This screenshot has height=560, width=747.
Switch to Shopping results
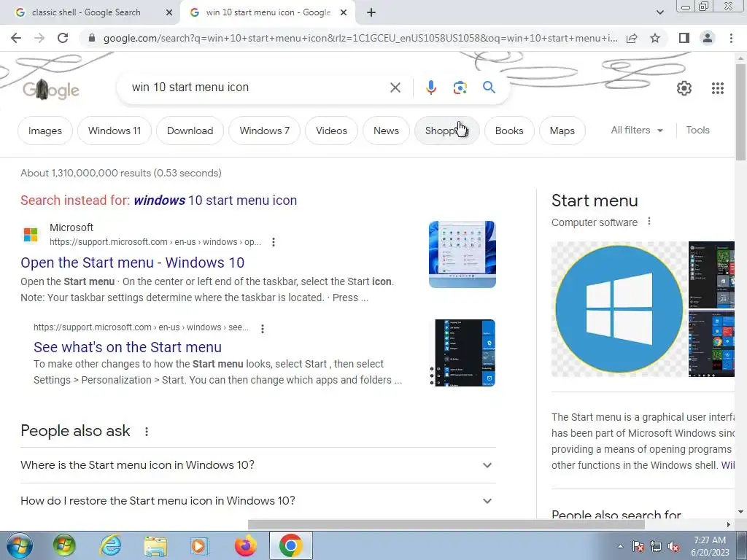coord(446,131)
